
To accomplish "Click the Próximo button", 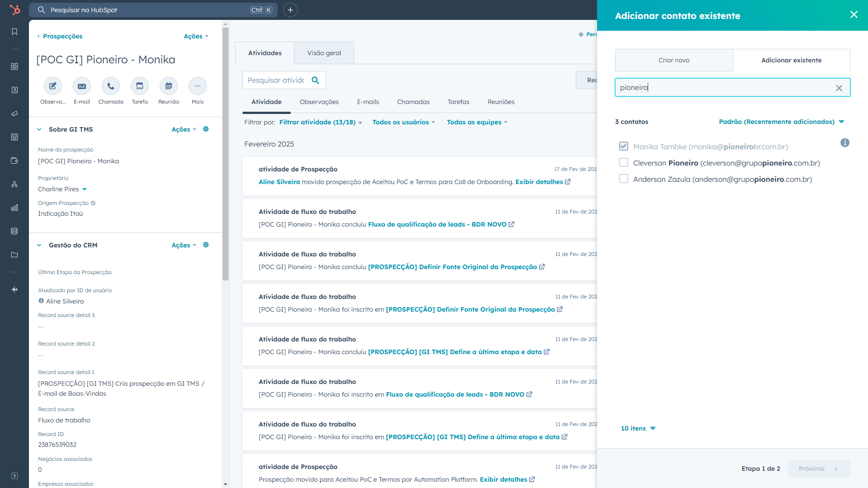I will tap(819, 469).
